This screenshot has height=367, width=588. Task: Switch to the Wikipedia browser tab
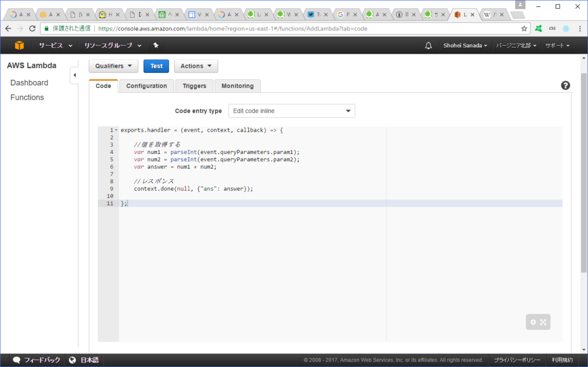pos(493,14)
